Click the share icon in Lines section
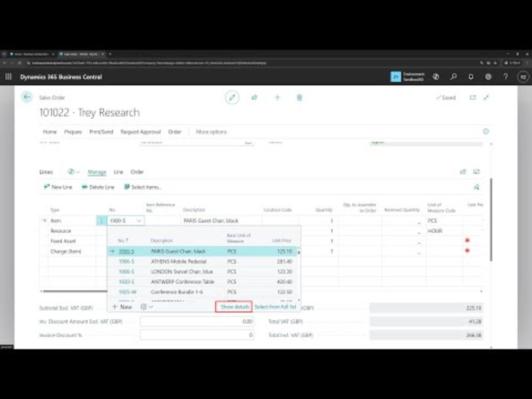 tap(463, 172)
